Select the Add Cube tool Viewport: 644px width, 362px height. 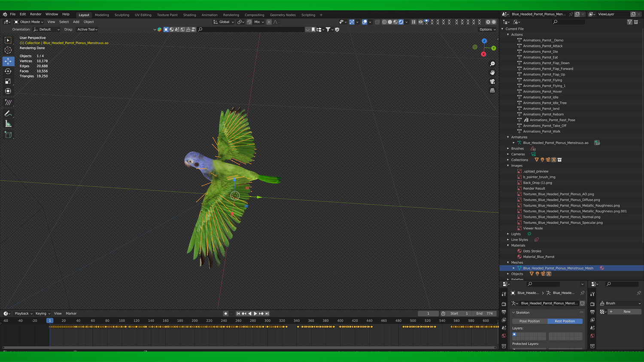tap(8, 135)
